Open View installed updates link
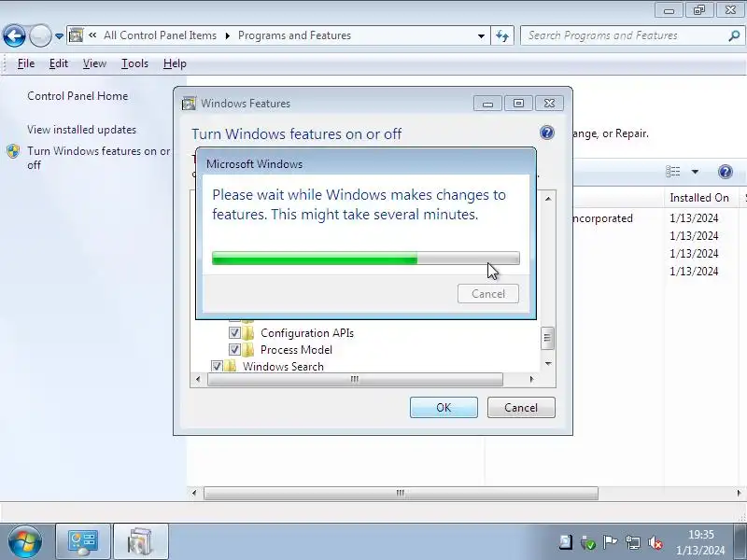This screenshot has height=560, width=747. (81, 130)
